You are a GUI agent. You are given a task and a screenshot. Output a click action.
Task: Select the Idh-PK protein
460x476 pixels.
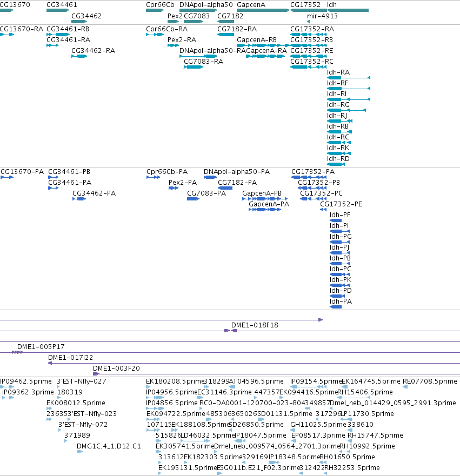pos(341,280)
